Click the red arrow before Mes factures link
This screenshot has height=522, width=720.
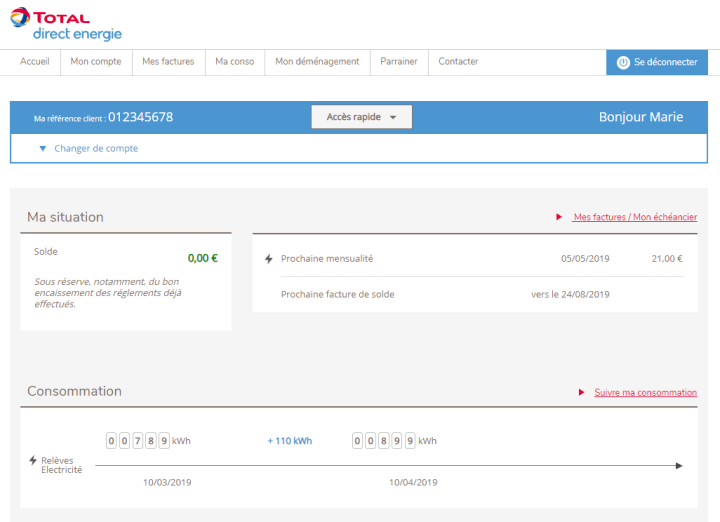tap(559, 217)
